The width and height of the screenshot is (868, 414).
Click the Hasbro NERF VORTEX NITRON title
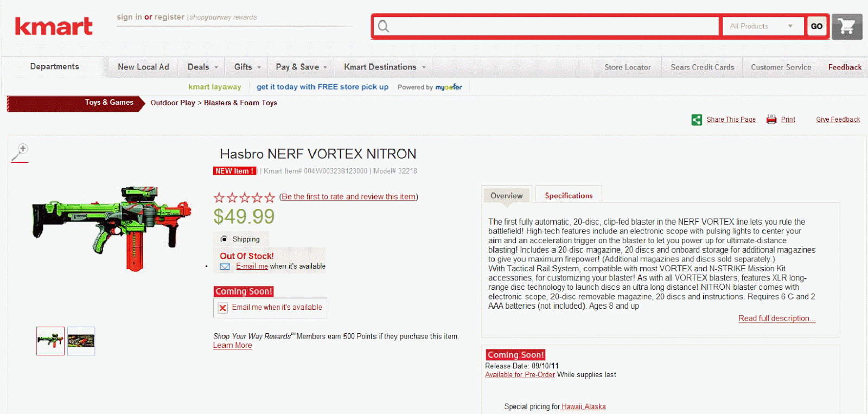(x=318, y=154)
